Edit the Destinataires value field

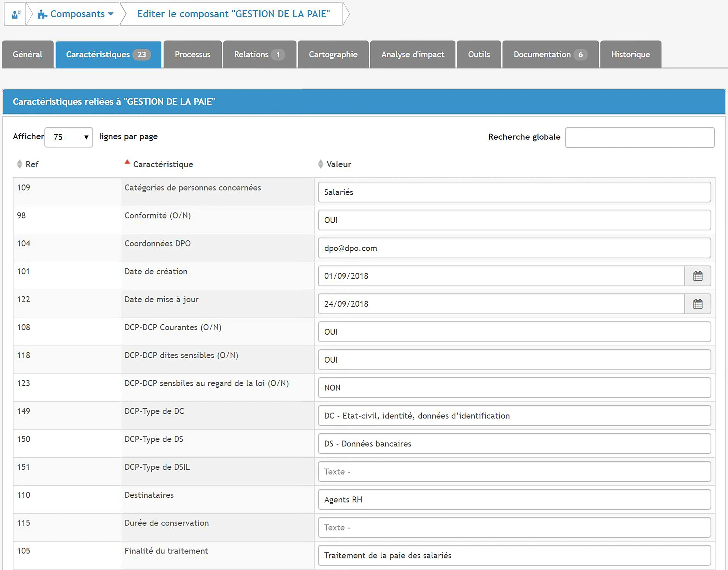pos(514,500)
